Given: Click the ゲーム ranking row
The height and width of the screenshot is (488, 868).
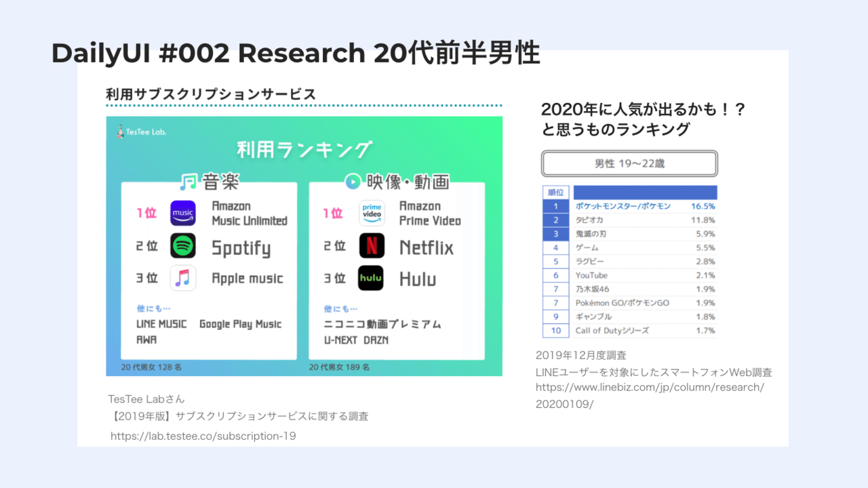Looking at the screenshot, I should tap(629, 247).
